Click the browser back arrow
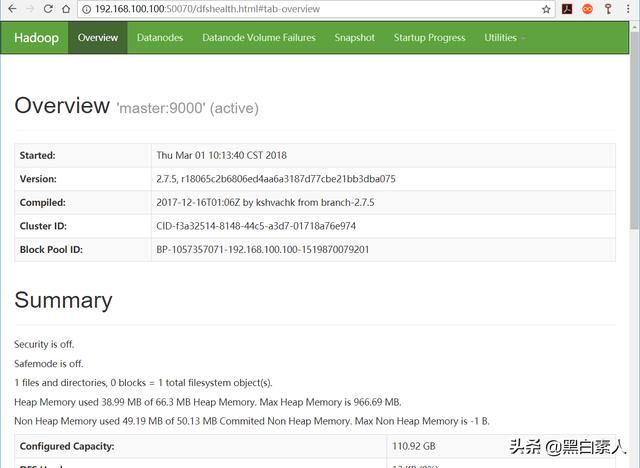The width and height of the screenshot is (640, 468). tap(11, 9)
